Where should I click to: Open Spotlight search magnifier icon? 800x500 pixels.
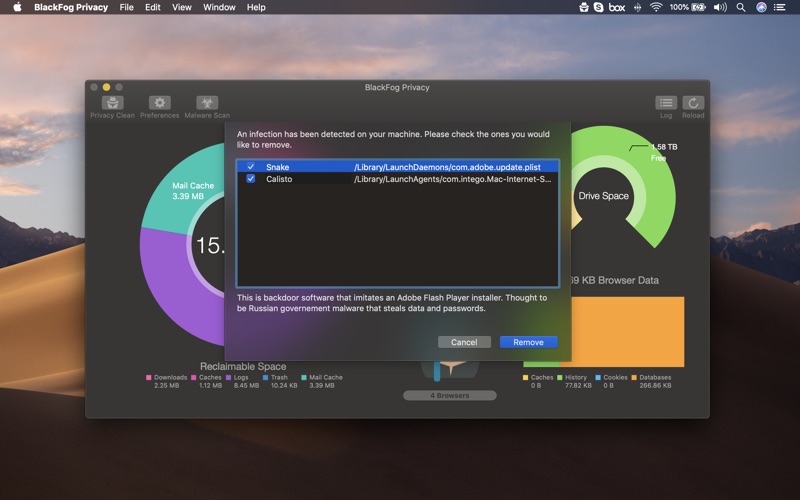[741, 7]
